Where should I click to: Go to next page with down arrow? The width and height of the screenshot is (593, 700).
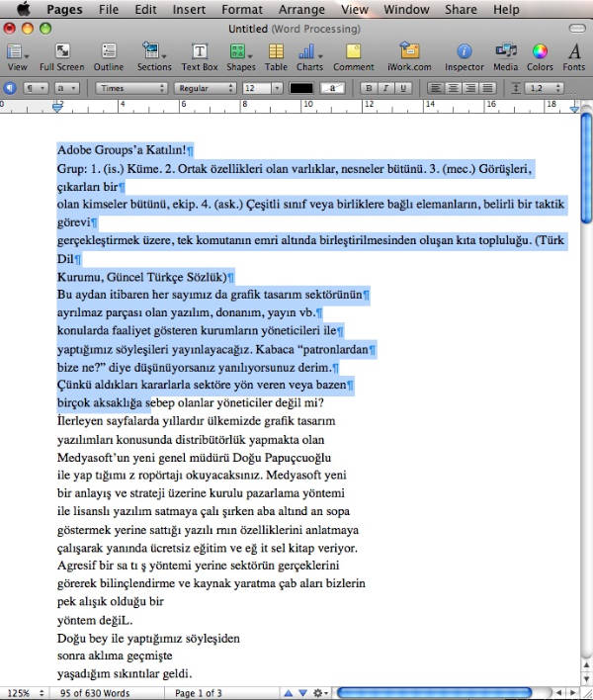click(x=303, y=693)
